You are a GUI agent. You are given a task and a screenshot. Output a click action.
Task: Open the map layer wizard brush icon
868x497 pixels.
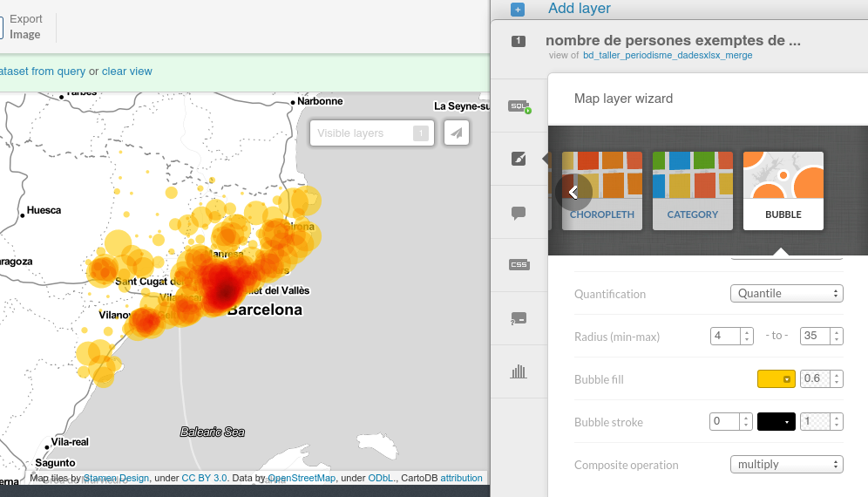pos(519,159)
